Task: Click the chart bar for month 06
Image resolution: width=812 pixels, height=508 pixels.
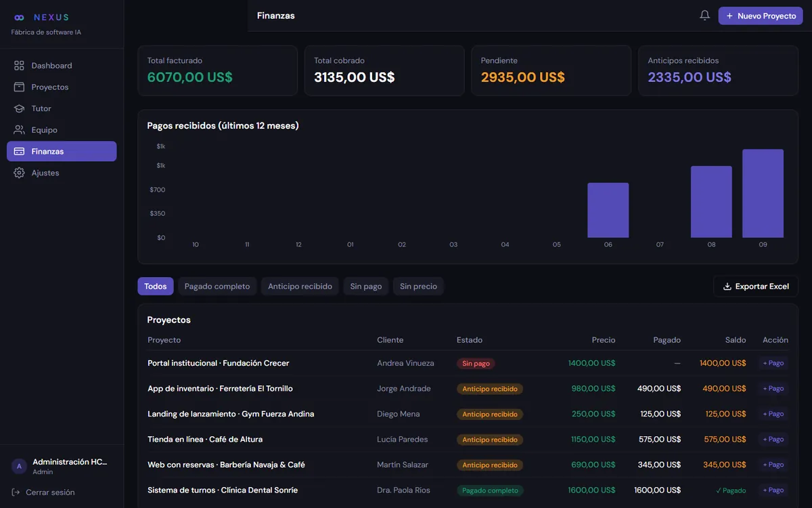Action: (608, 210)
